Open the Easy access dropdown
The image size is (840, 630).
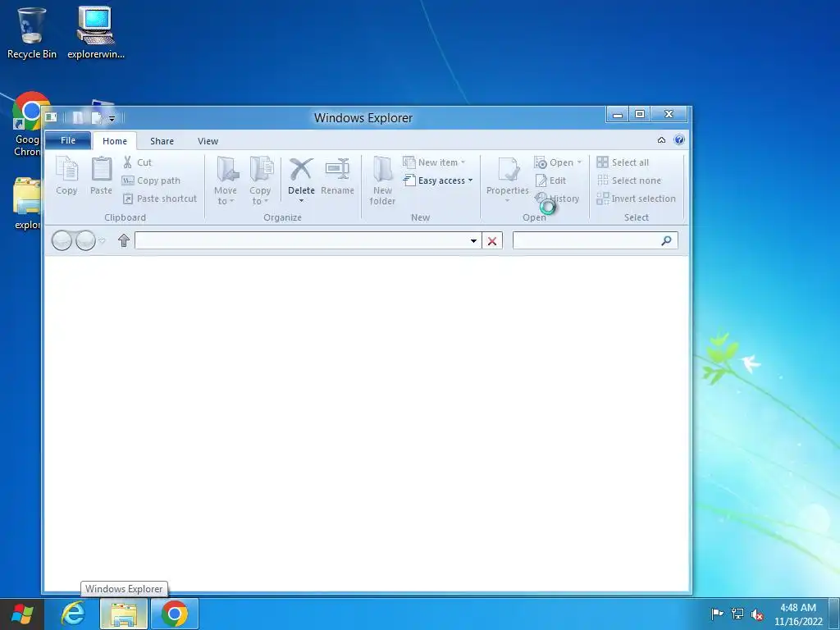pos(438,180)
